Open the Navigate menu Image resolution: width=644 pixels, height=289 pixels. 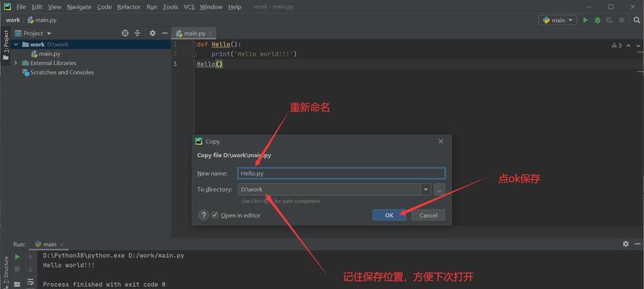pyautogui.click(x=80, y=7)
